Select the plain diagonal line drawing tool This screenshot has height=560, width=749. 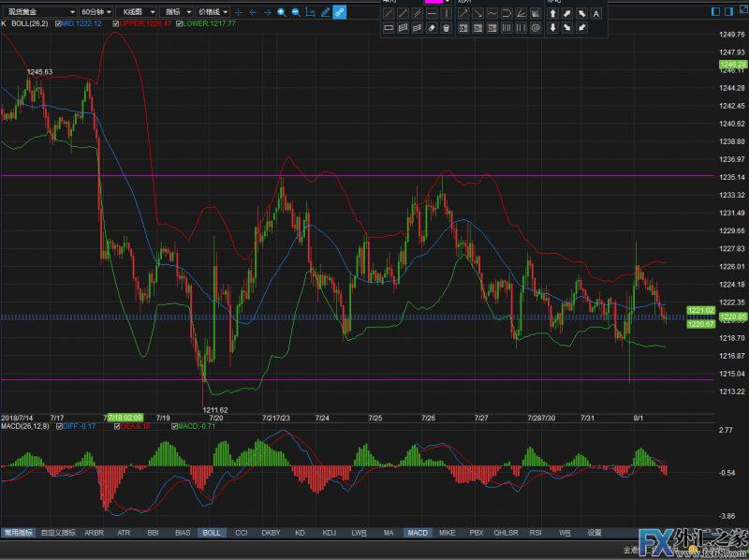click(389, 14)
